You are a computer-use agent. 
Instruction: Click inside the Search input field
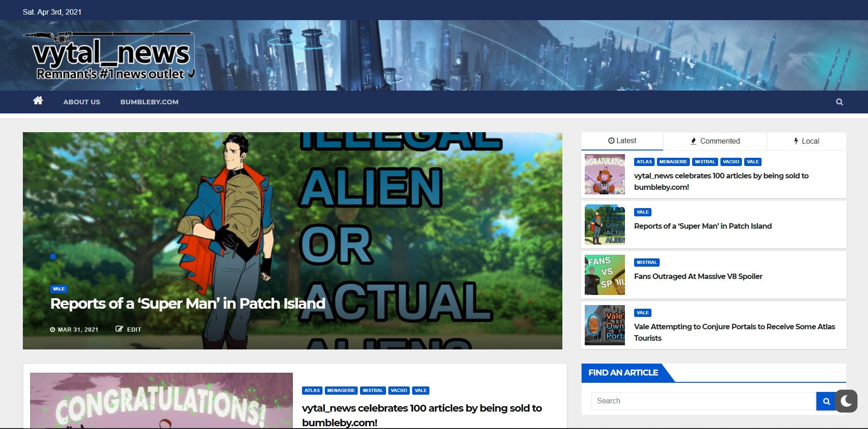[x=704, y=401]
